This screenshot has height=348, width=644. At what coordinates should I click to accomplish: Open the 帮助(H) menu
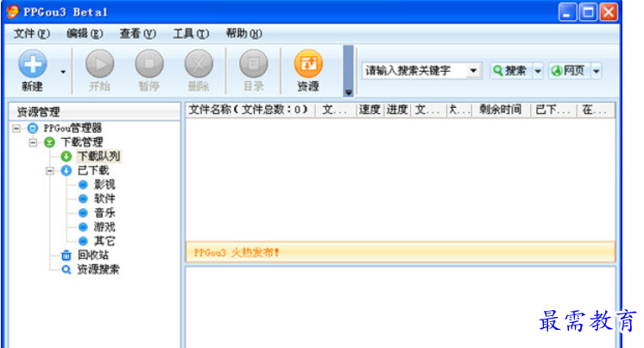tap(244, 34)
